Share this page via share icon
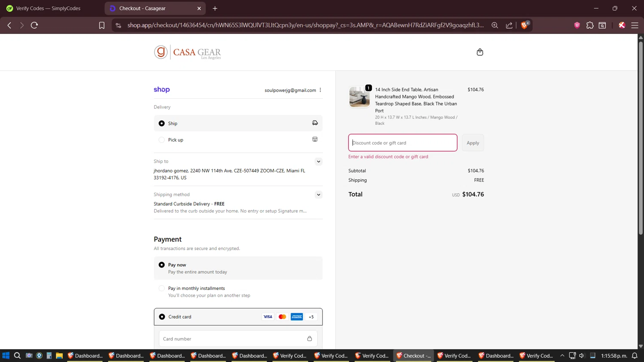This screenshot has width=644, height=362. click(x=509, y=25)
